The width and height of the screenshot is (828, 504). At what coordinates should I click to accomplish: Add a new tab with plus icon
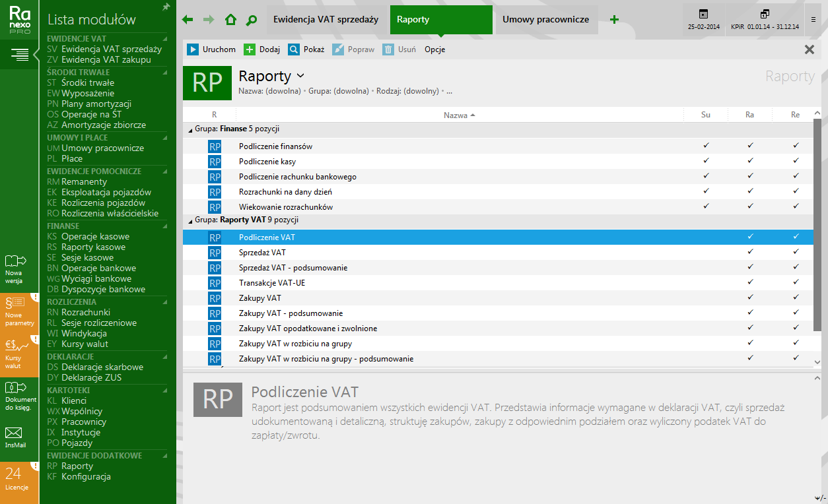(614, 20)
